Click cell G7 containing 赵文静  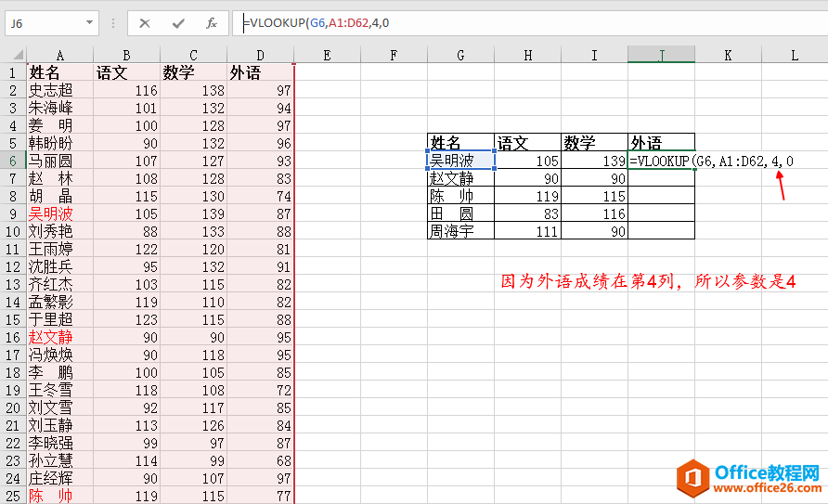pyautogui.click(x=460, y=178)
